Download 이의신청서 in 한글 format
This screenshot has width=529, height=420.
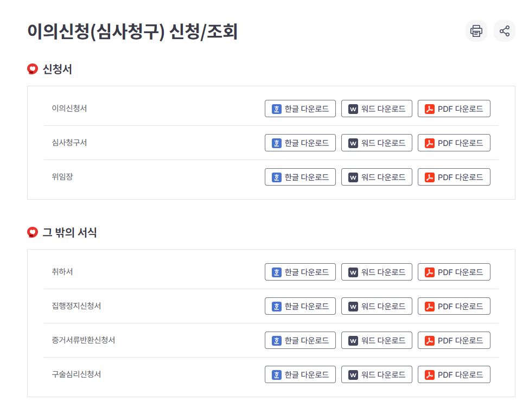(300, 109)
